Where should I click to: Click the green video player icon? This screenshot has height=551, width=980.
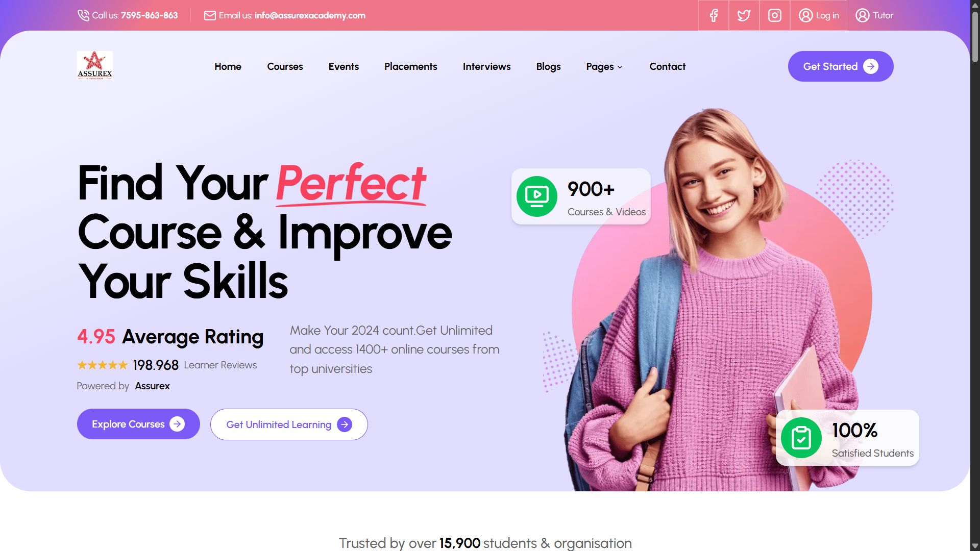537,196
